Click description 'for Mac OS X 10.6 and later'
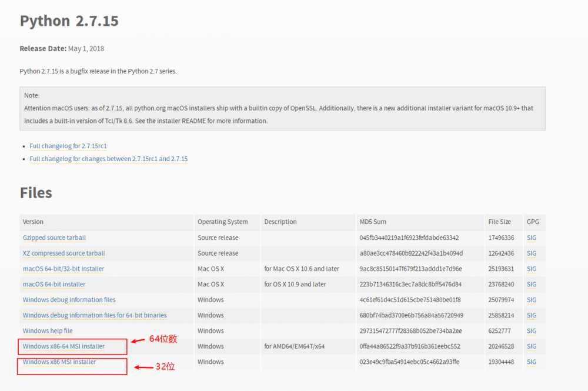The image size is (588, 391). 302,269
